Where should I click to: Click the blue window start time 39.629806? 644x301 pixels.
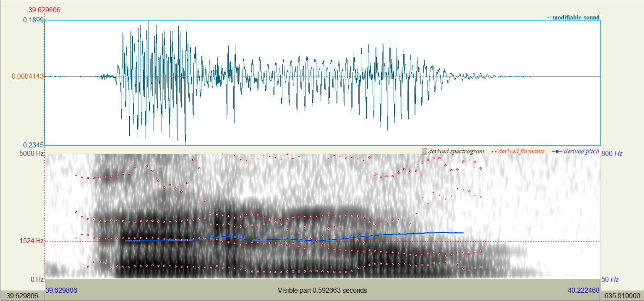(61, 290)
